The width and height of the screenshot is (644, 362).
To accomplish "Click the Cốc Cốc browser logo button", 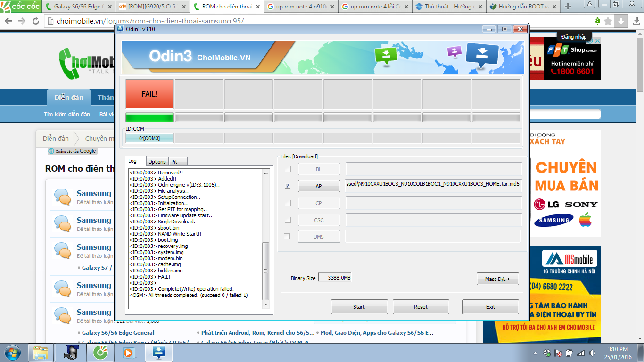I will point(21,6).
